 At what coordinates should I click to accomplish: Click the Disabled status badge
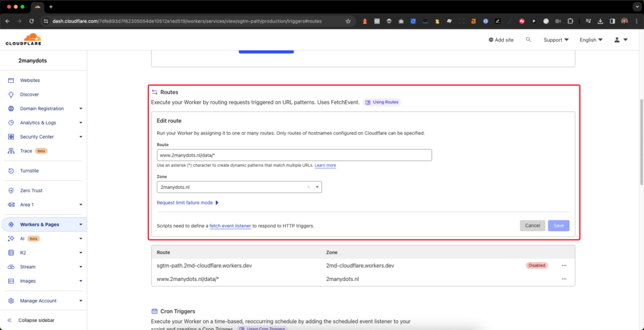click(x=537, y=265)
